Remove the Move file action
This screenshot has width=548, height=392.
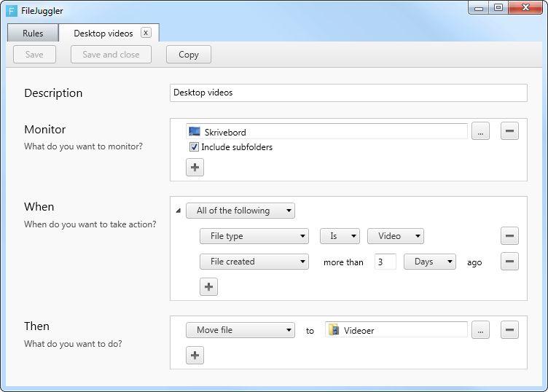[509, 330]
